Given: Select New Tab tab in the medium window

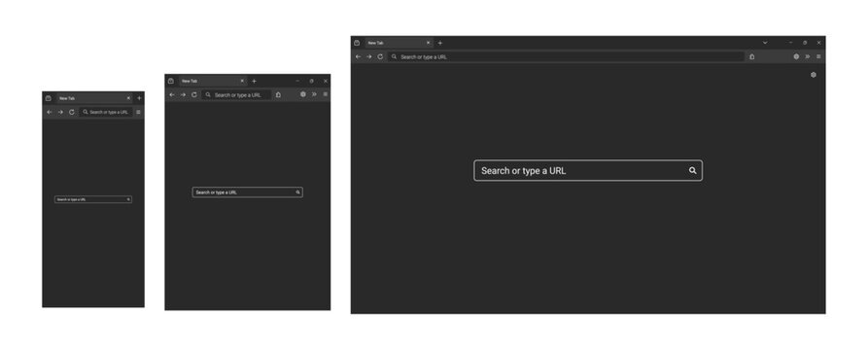Looking at the screenshot, I should (x=213, y=81).
